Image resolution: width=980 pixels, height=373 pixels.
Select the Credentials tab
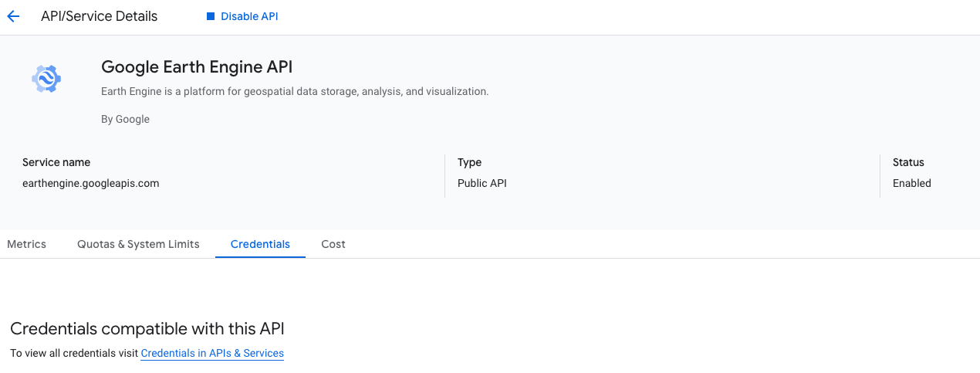click(x=260, y=244)
